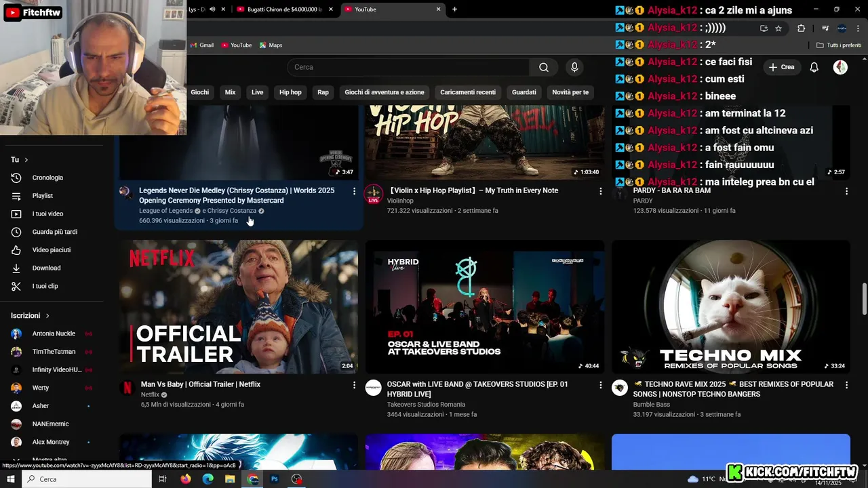Screen dimensions: 868x488
Task: Open Werty subscription channel
Action: (x=41, y=388)
